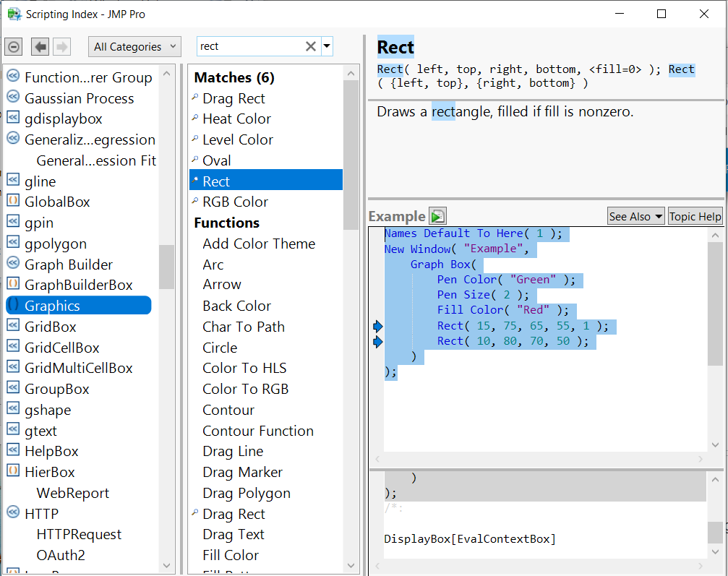Click the category list vertical scrollbar thumb
Image resolution: width=728 pixels, height=576 pixels.
(166, 267)
